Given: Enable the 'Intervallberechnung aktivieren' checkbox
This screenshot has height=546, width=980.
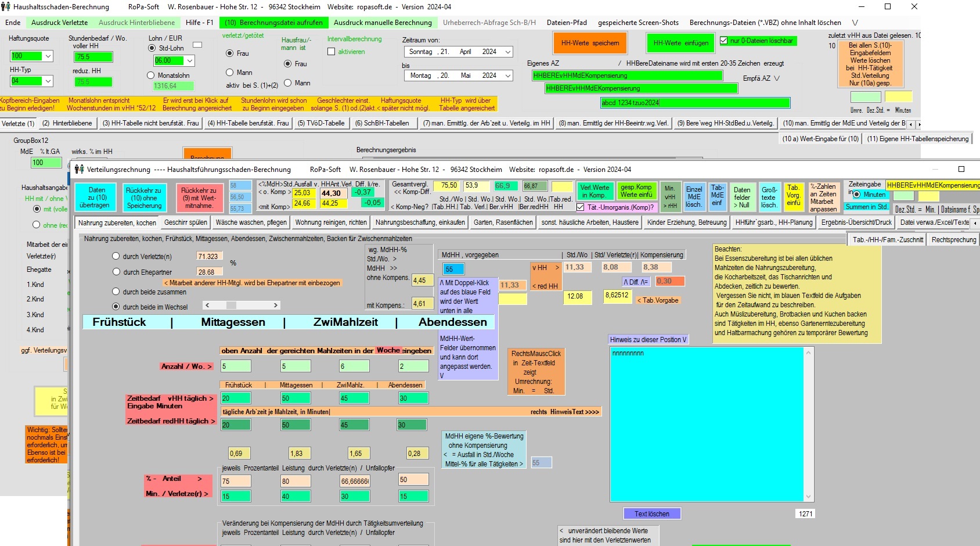Looking at the screenshot, I should click(x=332, y=52).
